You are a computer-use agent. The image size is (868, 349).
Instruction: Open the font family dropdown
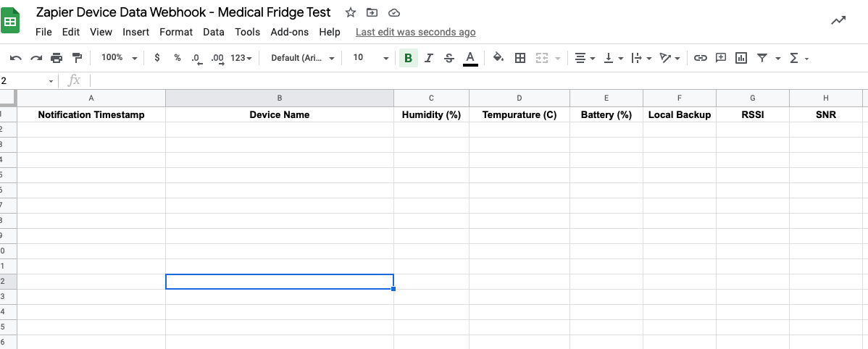tap(303, 57)
